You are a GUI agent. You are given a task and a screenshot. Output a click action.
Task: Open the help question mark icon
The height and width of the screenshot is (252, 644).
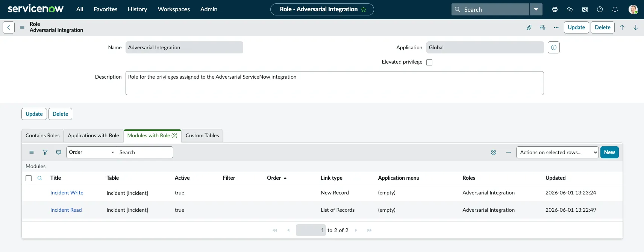(600, 9)
